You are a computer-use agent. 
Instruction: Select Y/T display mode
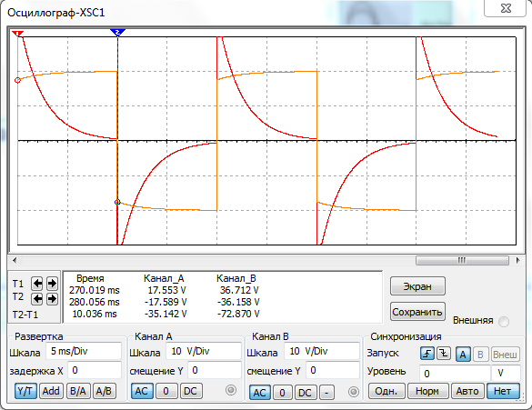[x=25, y=391]
